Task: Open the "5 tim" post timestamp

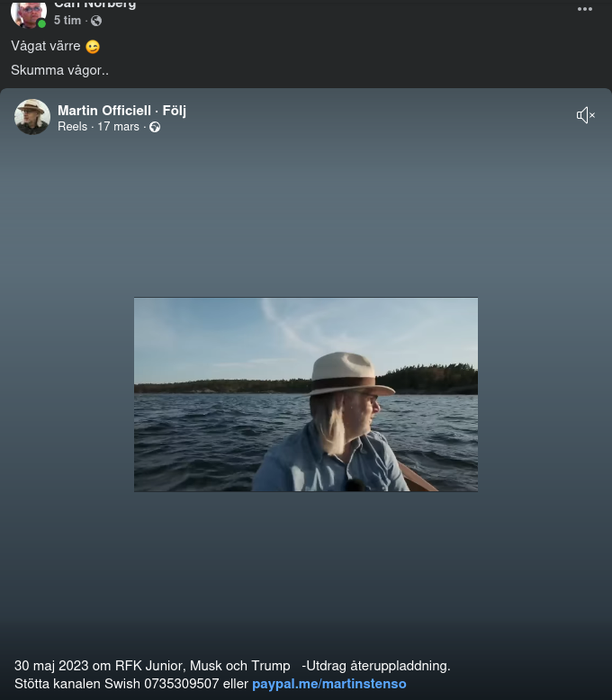Action: pos(67,21)
